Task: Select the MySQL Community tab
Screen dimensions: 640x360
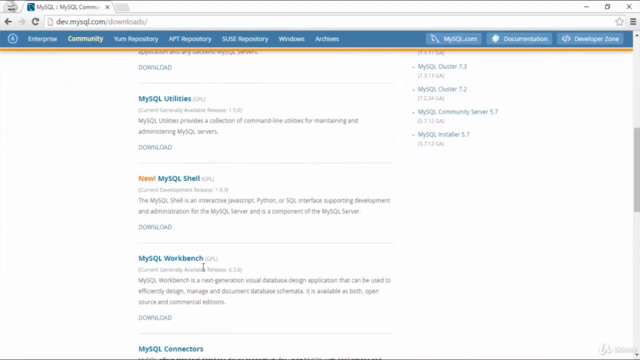Action: tap(67, 7)
